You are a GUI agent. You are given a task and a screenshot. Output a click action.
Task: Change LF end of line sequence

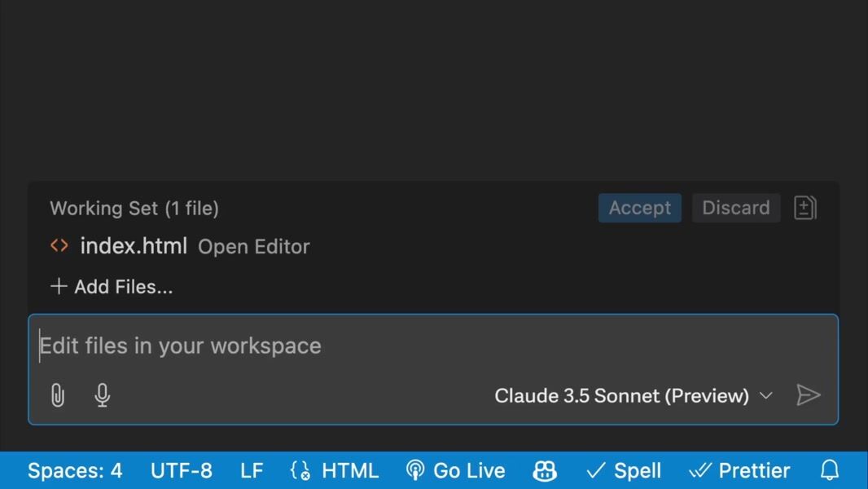point(252,471)
